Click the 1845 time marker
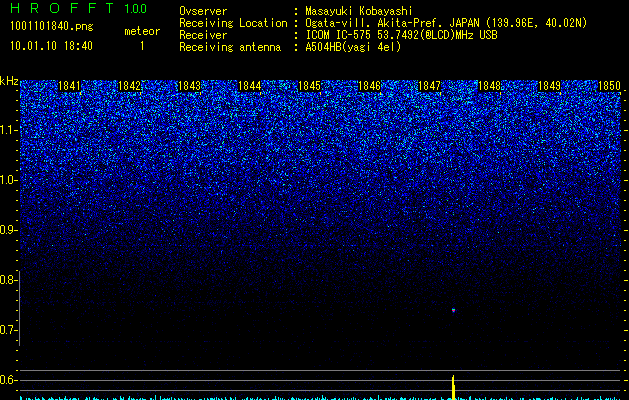 pos(310,86)
